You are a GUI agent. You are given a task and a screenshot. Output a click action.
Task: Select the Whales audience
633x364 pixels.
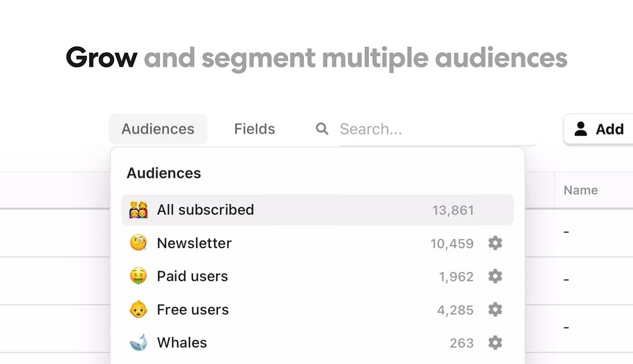(x=317, y=343)
